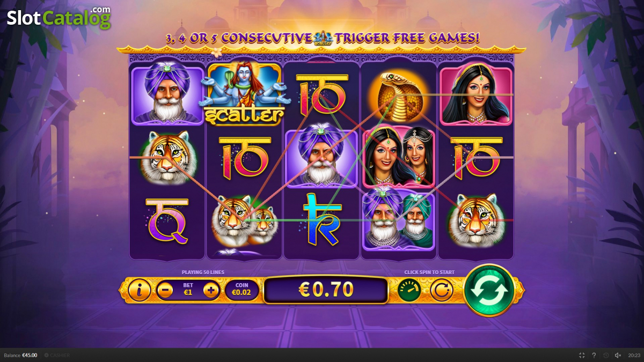Start autoplay with circular arrow icon
644x362 pixels.
[442, 290]
